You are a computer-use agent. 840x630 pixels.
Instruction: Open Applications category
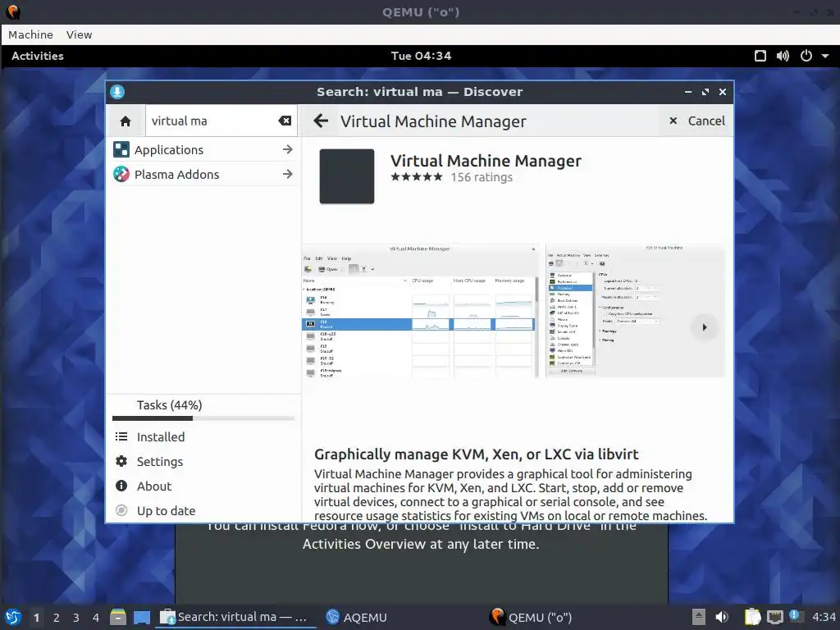pyautogui.click(x=203, y=150)
